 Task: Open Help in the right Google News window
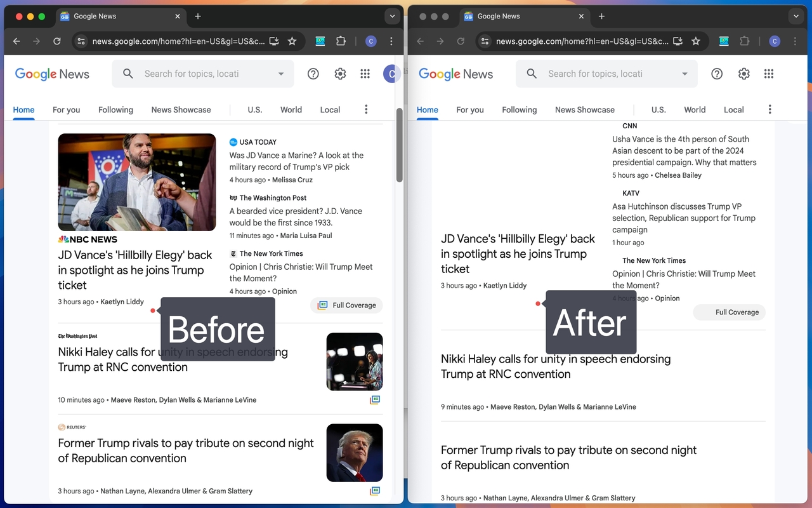point(717,74)
